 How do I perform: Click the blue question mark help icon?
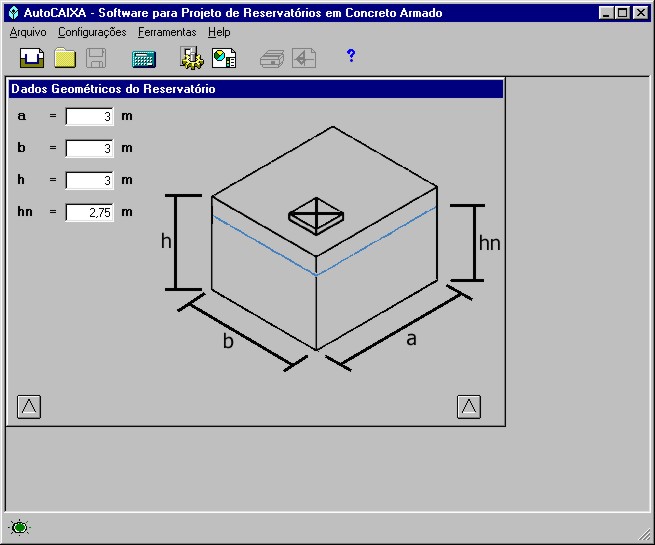[x=351, y=56]
